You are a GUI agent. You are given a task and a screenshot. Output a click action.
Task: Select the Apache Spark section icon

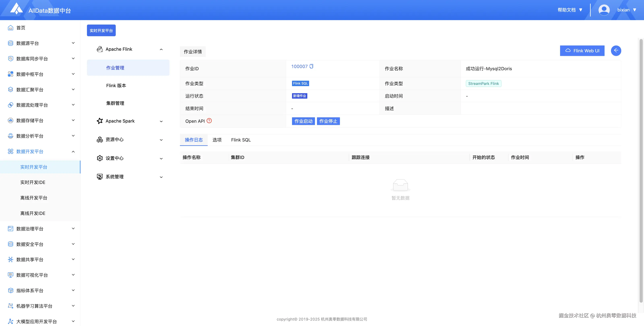tap(100, 121)
